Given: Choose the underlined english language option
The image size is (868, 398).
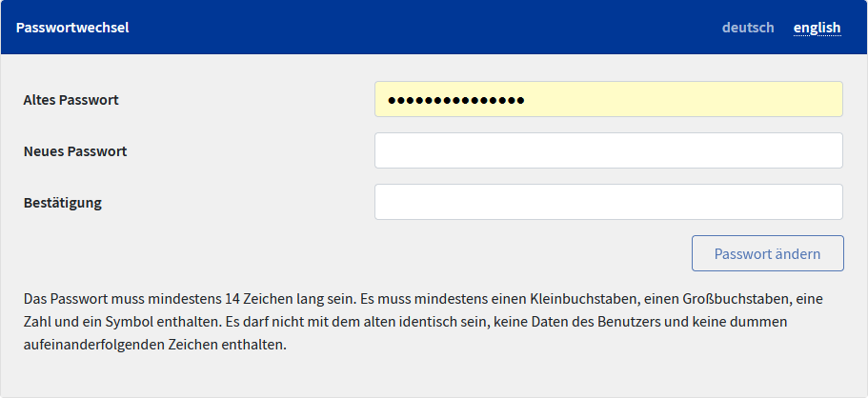Looking at the screenshot, I should click(817, 28).
